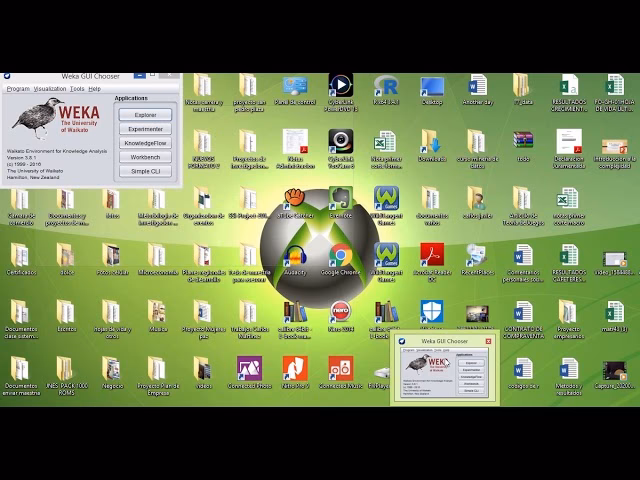Select the Downloads folder shortcut
Screen dimensions: 640x480
(432, 146)
